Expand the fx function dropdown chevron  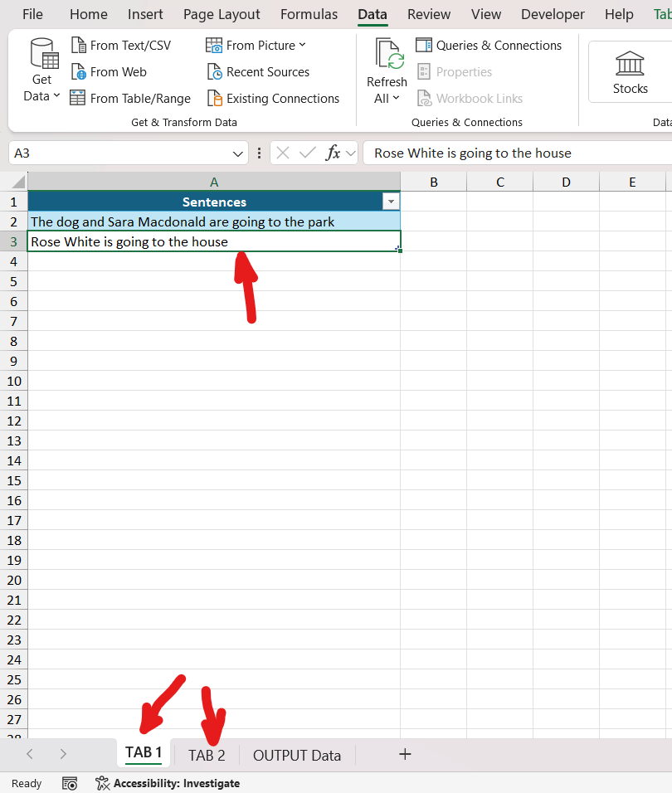(351, 153)
